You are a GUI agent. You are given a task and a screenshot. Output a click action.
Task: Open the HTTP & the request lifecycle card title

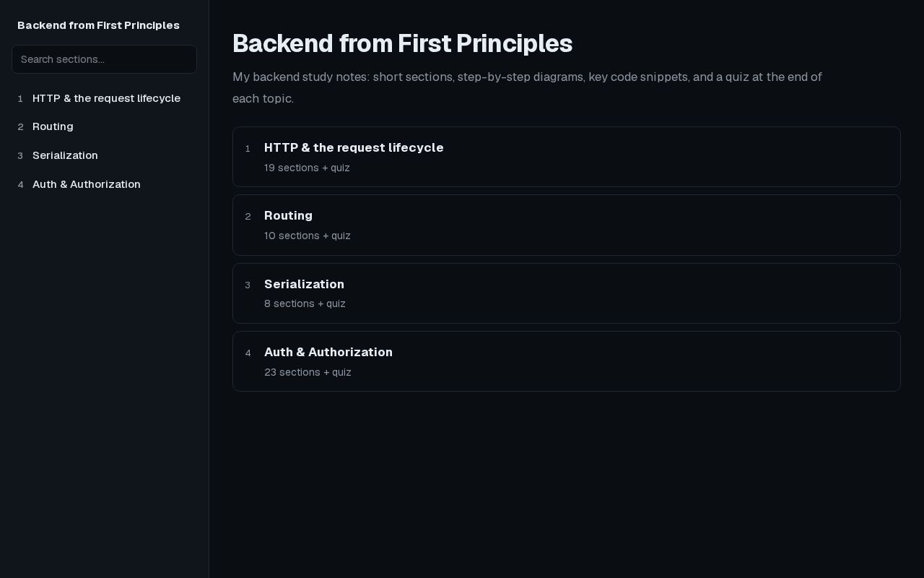354,147
